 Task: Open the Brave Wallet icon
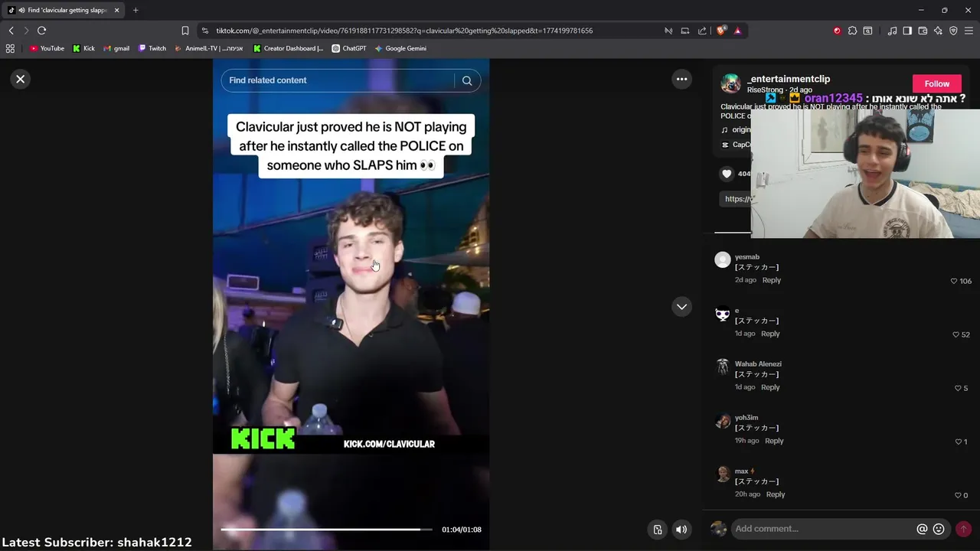[923, 31]
